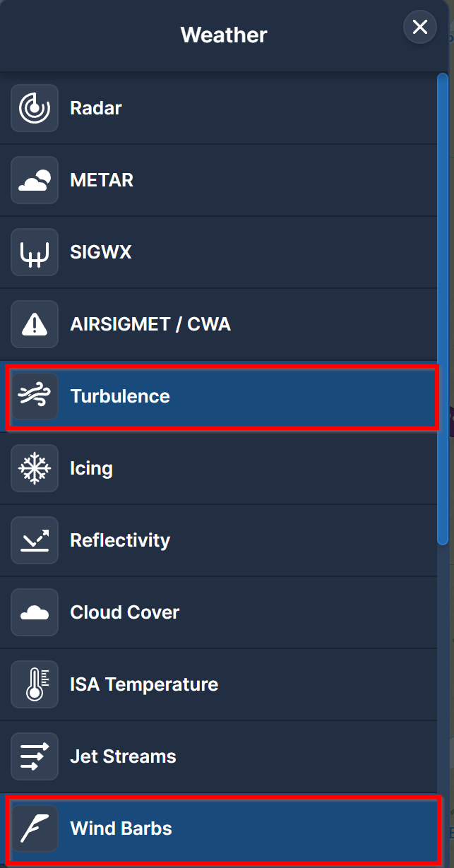Click the SIGWX symbol icon
454x868 pixels.
[35, 252]
